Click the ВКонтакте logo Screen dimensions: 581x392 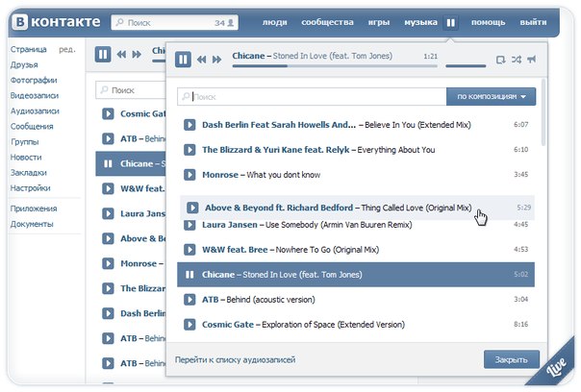[57, 22]
